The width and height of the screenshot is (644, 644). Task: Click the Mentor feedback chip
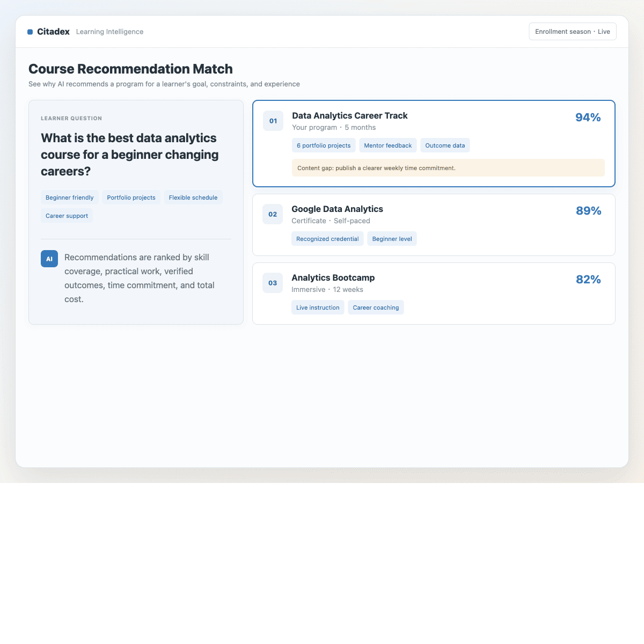tap(388, 145)
